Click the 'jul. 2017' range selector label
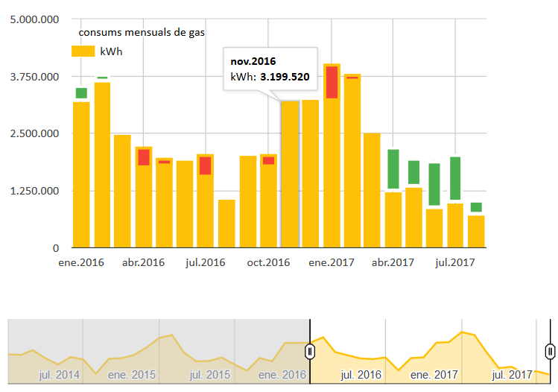This screenshot has width=558, height=392. coord(512,375)
